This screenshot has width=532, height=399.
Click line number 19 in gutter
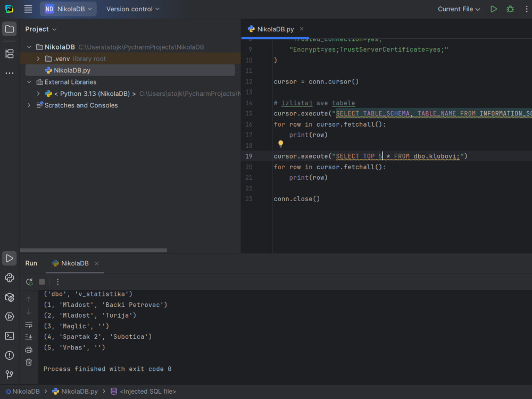248,156
